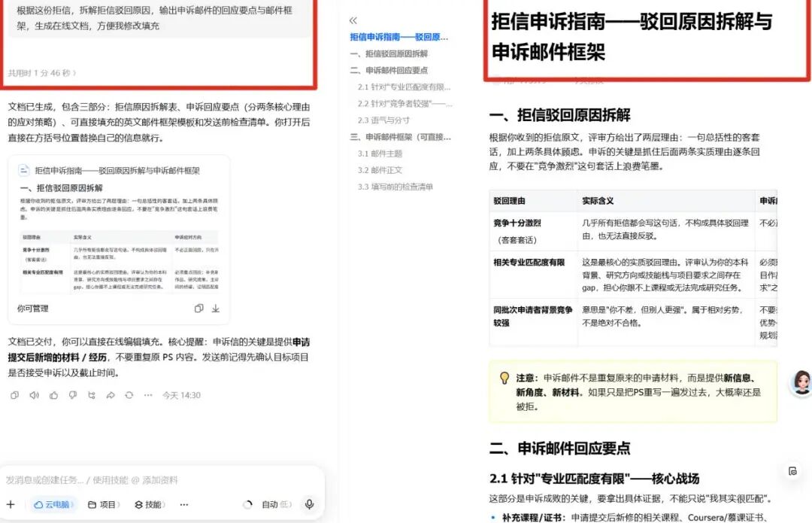The width and height of the screenshot is (812, 523).
Task: Collapse the outline with the double chevron
Action: pos(353,21)
